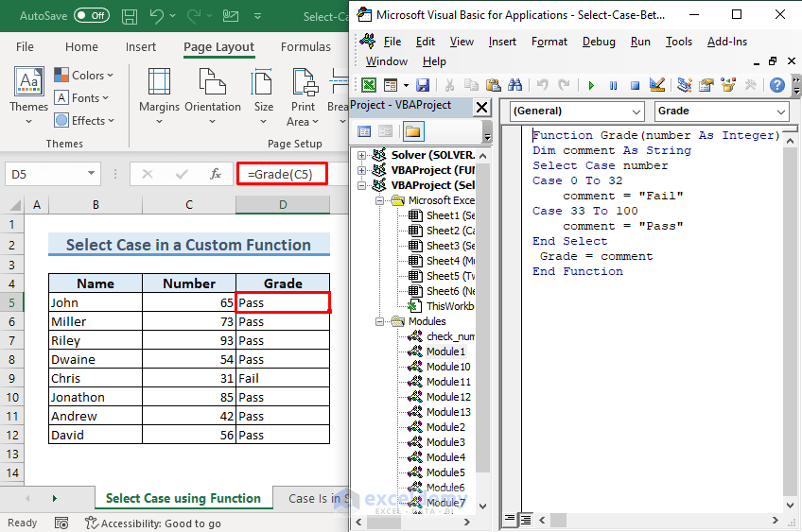Open the Size button in Page Setup
This screenshot has width=802, height=532.
click(x=264, y=96)
